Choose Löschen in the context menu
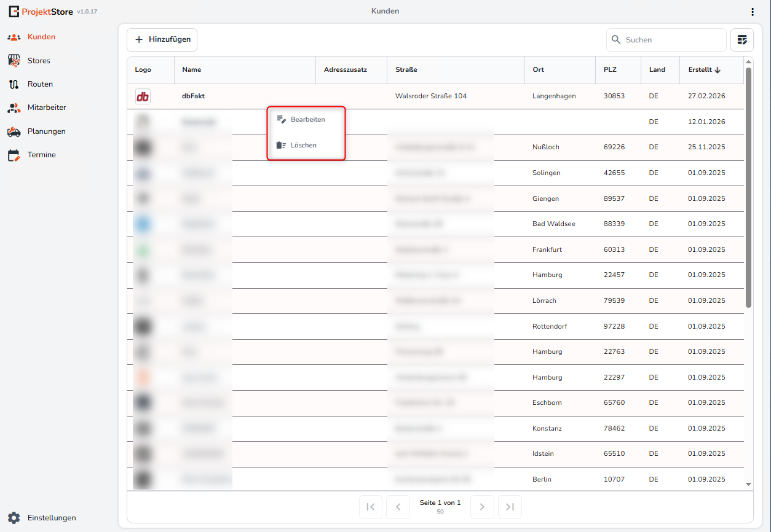Screen dimensions: 771x532 (303, 146)
